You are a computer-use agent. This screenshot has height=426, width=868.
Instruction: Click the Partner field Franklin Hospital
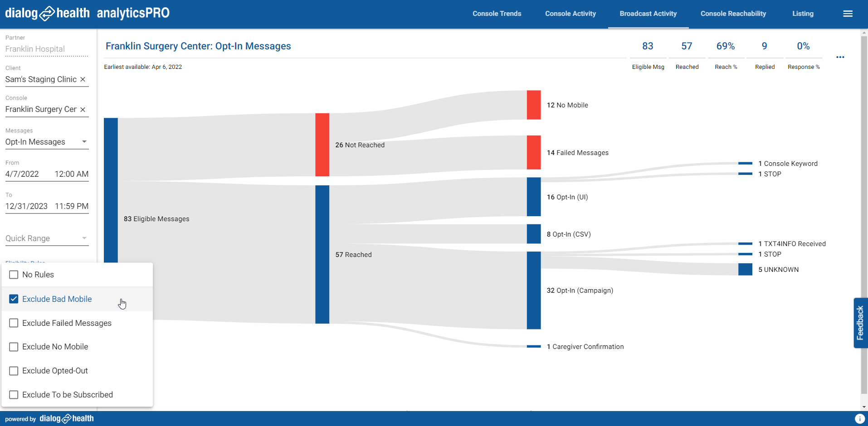(47, 49)
